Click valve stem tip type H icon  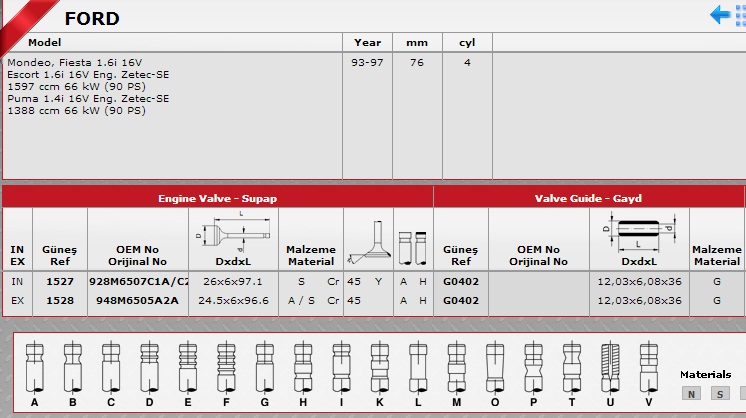point(302,367)
